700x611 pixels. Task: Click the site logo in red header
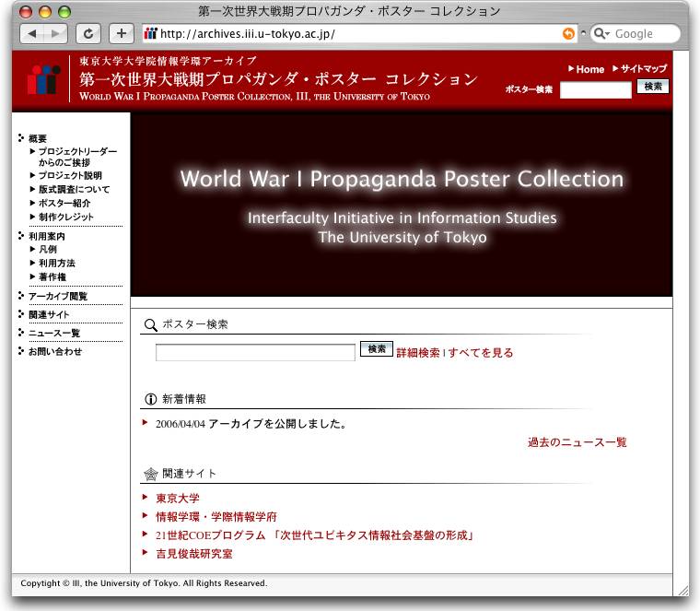[x=42, y=80]
